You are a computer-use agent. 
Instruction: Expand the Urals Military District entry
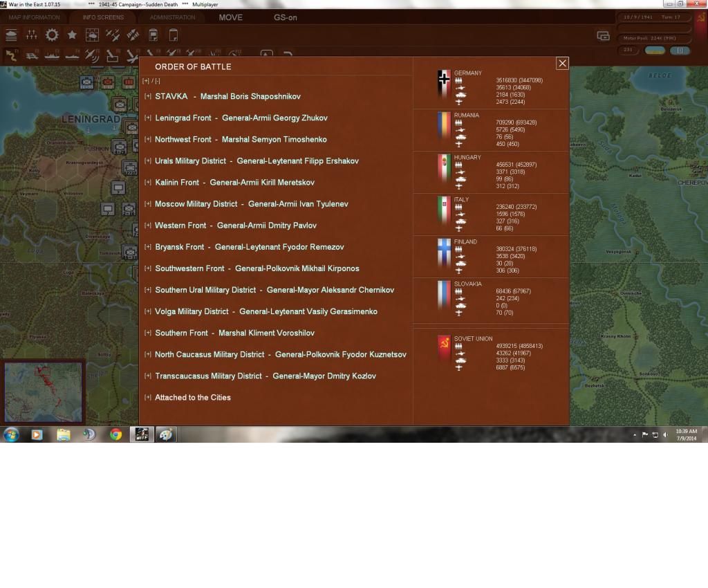(x=148, y=160)
